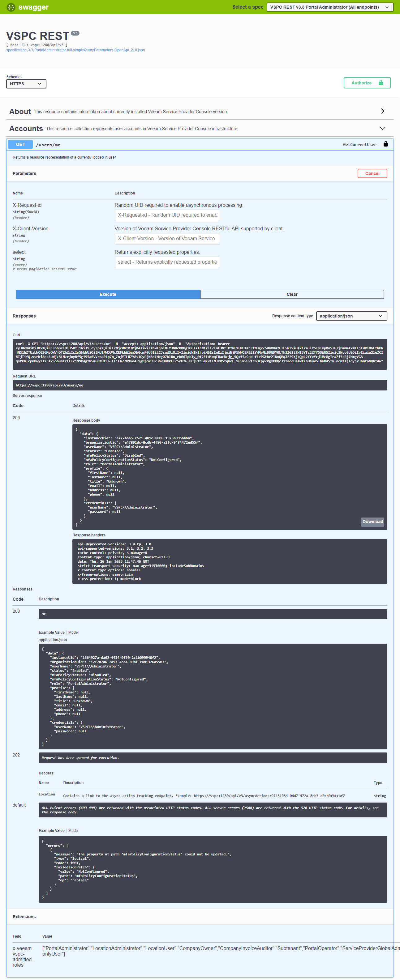400x980 pixels.
Task: Click 'x-veeam-pagination-select: true' text
Action: [44, 269]
